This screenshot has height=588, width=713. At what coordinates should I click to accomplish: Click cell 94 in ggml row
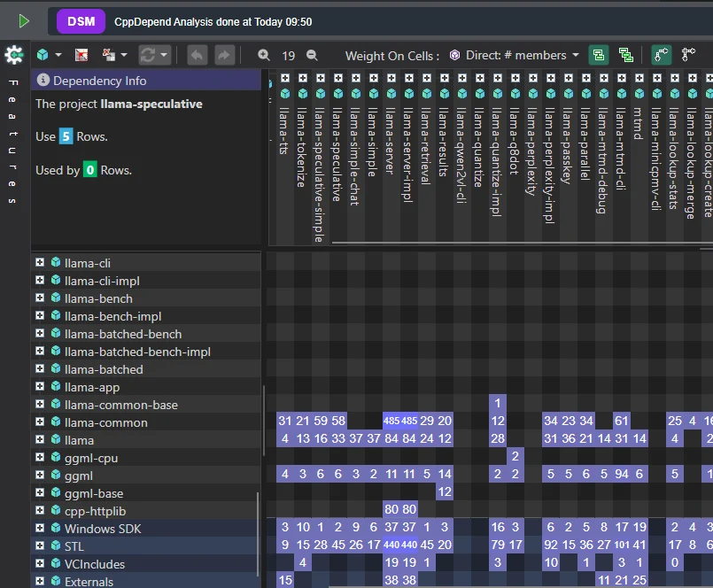622,474
